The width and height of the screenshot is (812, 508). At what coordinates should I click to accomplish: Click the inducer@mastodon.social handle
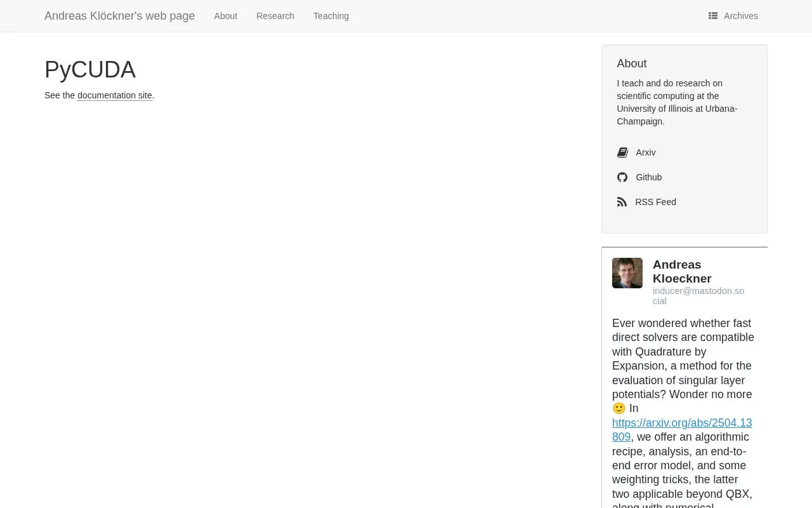point(698,296)
